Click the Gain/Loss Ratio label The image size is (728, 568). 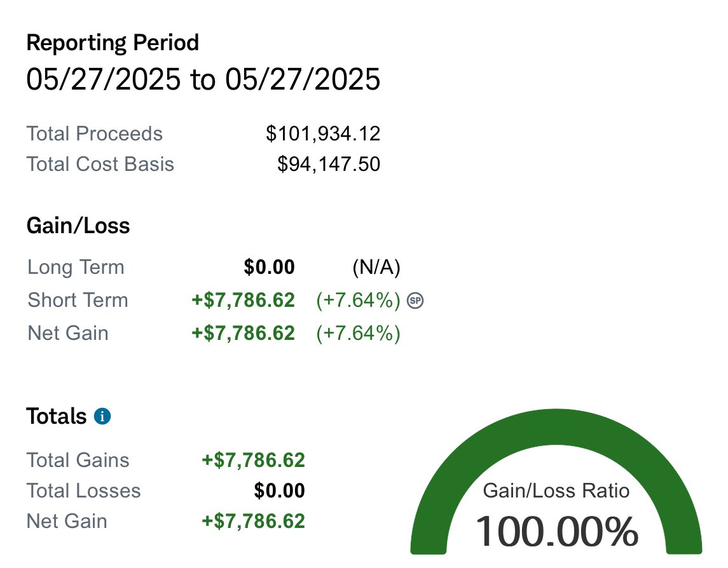point(556,491)
